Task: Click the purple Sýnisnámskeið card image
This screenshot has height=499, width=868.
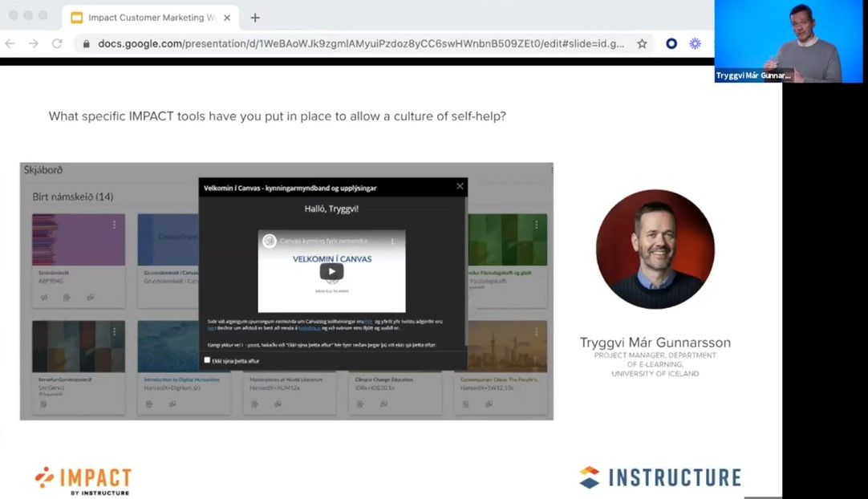Action: pyautogui.click(x=79, y=239)
